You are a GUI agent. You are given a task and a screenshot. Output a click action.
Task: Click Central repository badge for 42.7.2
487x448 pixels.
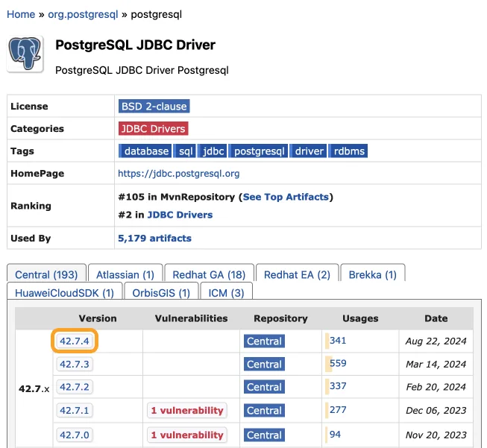pyautogui.click(x=264, y=387)
